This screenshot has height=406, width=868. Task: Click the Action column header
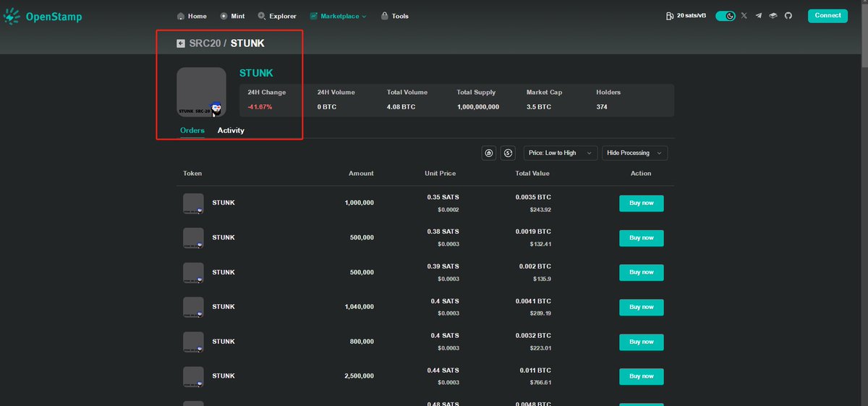[x=641, y=174]
